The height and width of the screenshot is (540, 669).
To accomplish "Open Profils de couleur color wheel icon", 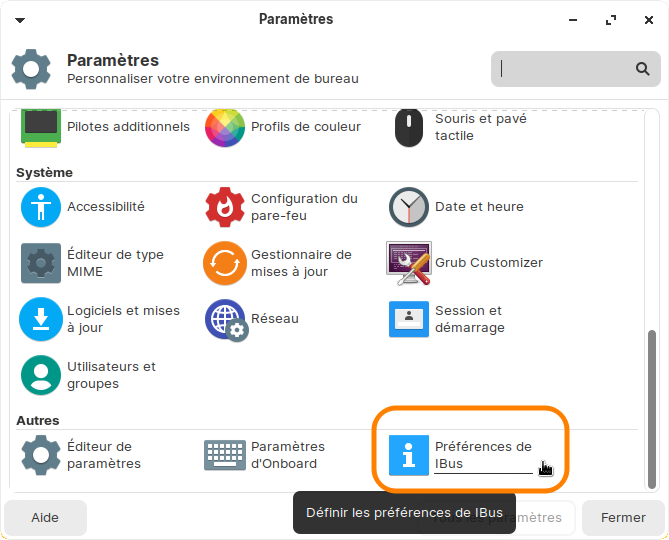I will tap(225, 127).
